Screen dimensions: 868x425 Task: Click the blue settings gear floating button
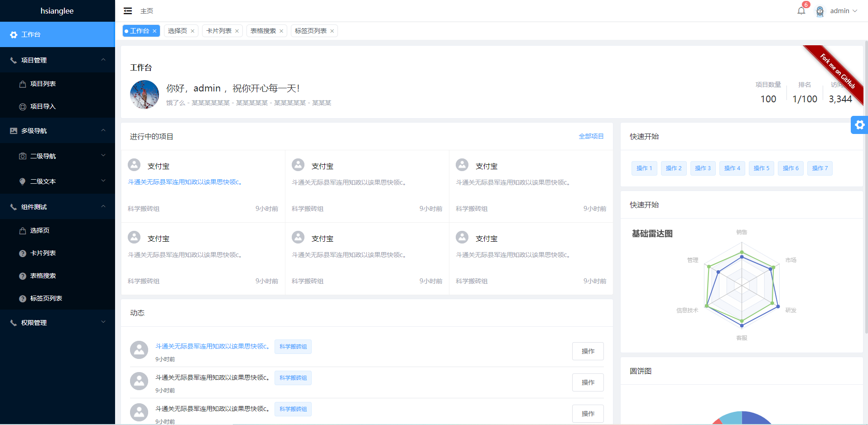tap(859, 125)
